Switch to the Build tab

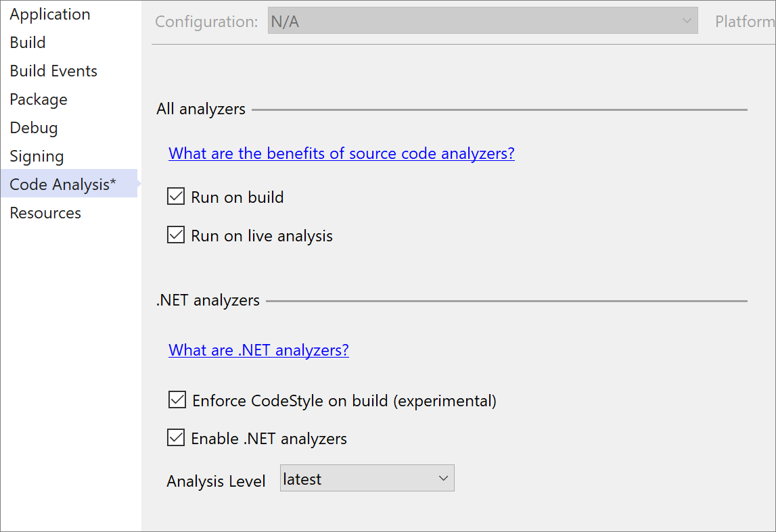coord(28,43)
